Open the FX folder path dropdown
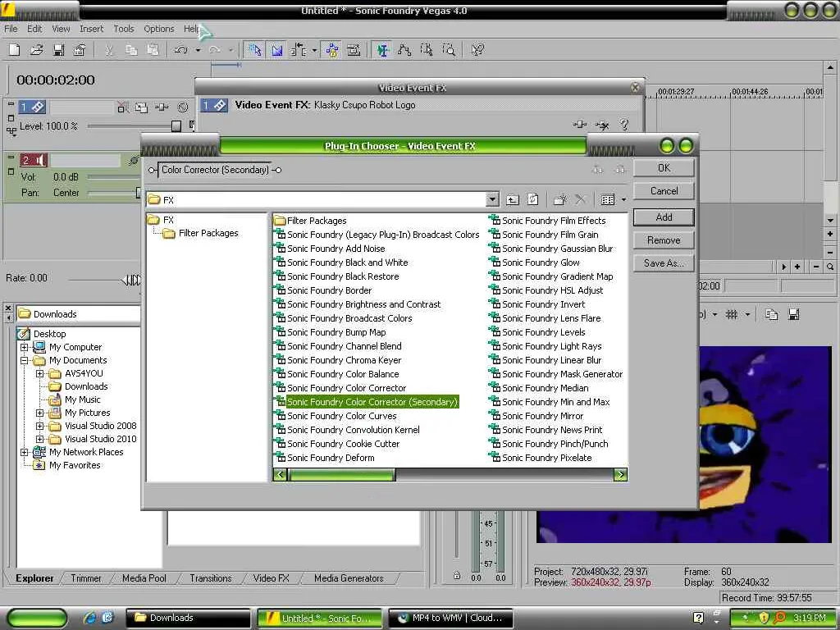This screenshot has width=840, height=630. (492, 199)
